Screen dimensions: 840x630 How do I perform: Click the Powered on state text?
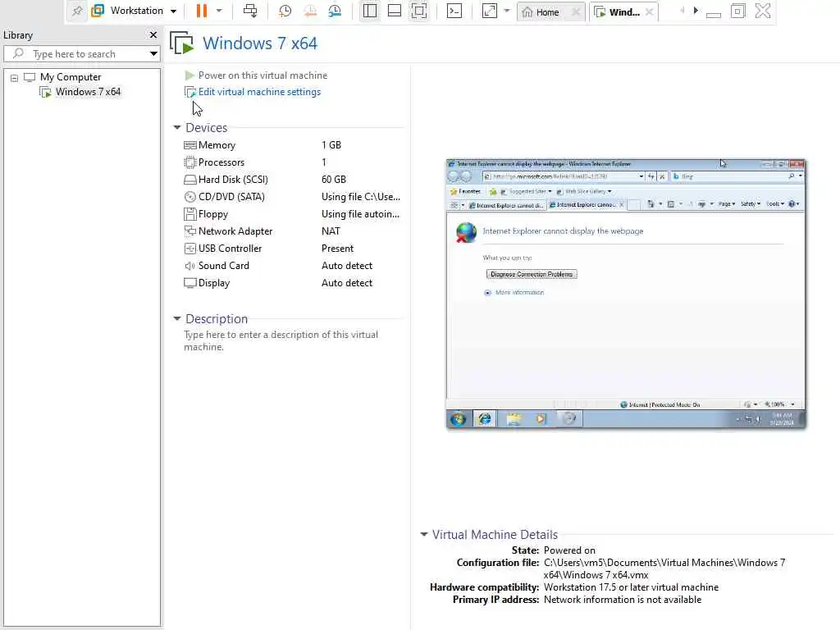(x=569, y=550)
